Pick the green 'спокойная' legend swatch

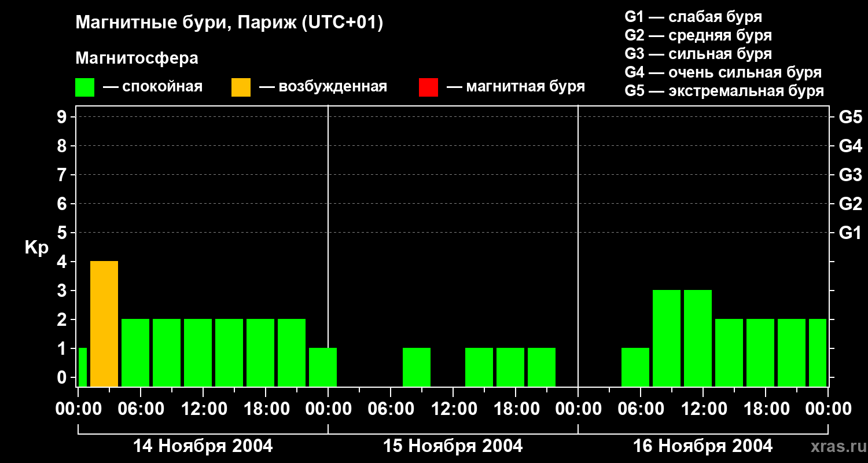tap(85, 87)
